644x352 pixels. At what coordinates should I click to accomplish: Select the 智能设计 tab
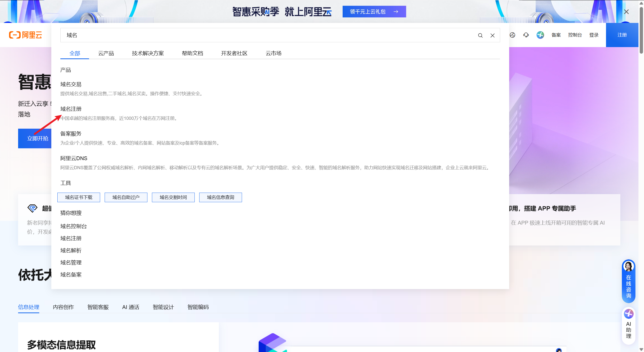pyautogui.click(x=163, y=307)
